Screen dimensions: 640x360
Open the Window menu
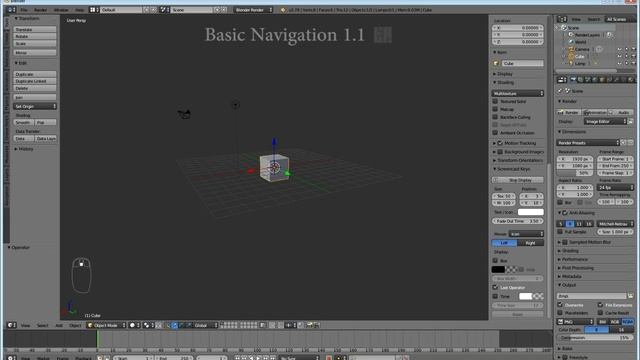click(x=61, y=10)
